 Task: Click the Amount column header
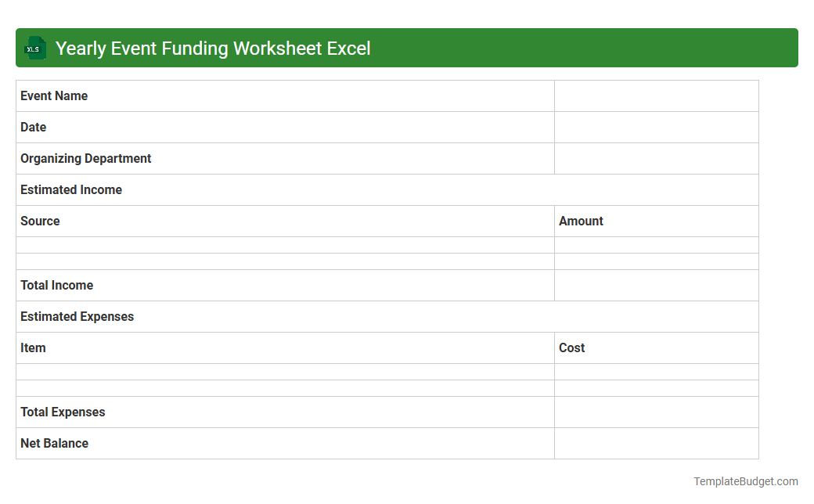point(581,221)
